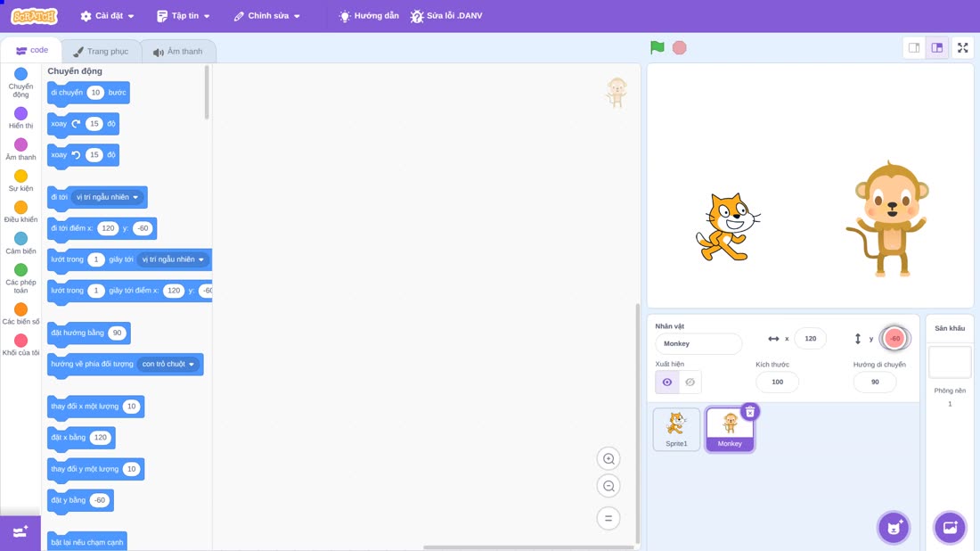Zoom out the code workspace
Screen dimensions: 980x551
(608, 486)
